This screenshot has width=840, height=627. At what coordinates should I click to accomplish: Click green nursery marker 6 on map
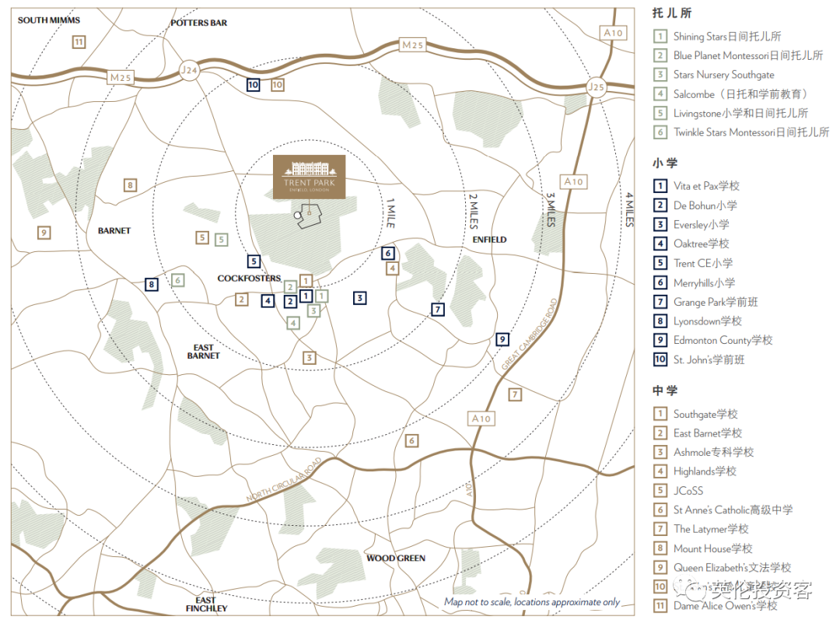pos(178,280)
